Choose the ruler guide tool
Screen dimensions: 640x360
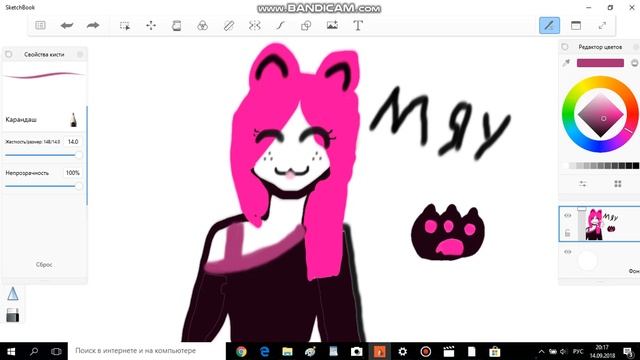click(x=229, y=26)
